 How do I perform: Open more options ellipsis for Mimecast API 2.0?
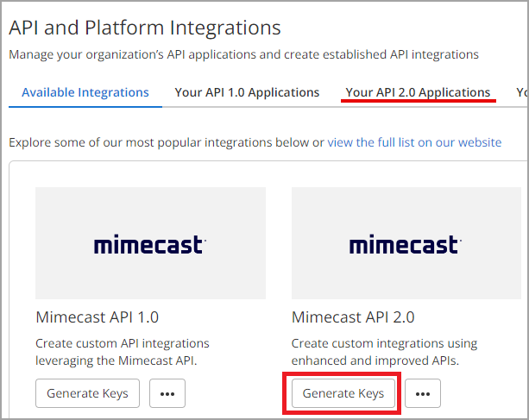pyautogui.click(x=423, y=393)
